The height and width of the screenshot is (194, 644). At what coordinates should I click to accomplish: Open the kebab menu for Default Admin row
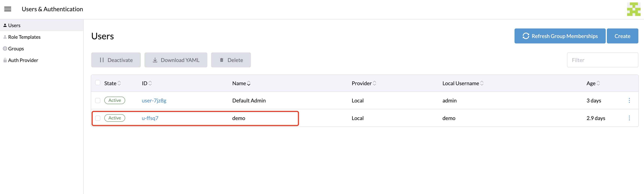(630, 101)
